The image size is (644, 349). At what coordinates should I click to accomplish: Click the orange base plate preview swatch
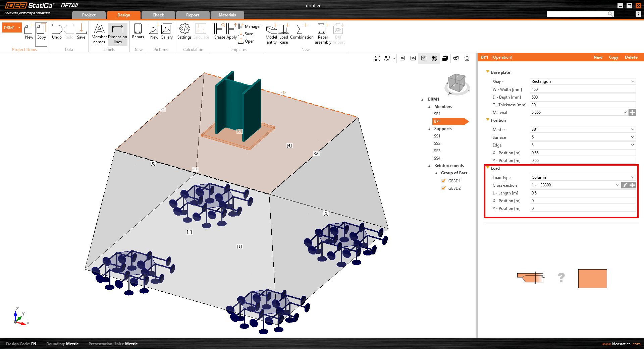pyautogui.click(x=592, y=279)
